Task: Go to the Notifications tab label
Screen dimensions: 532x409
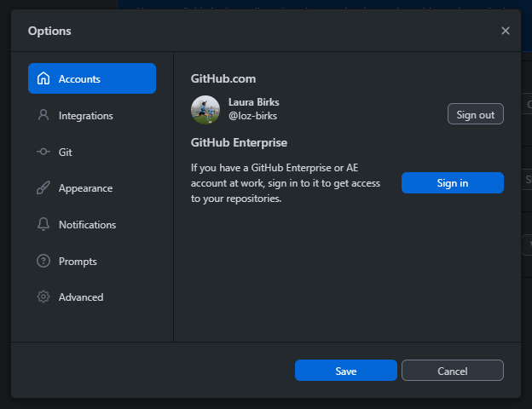Action: pyautogui.click(x=87, y=225)
